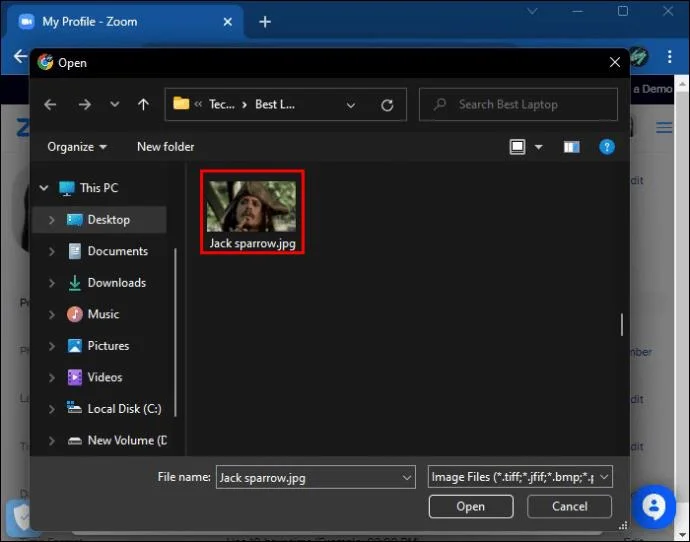Click the Open button

(470, 506)
